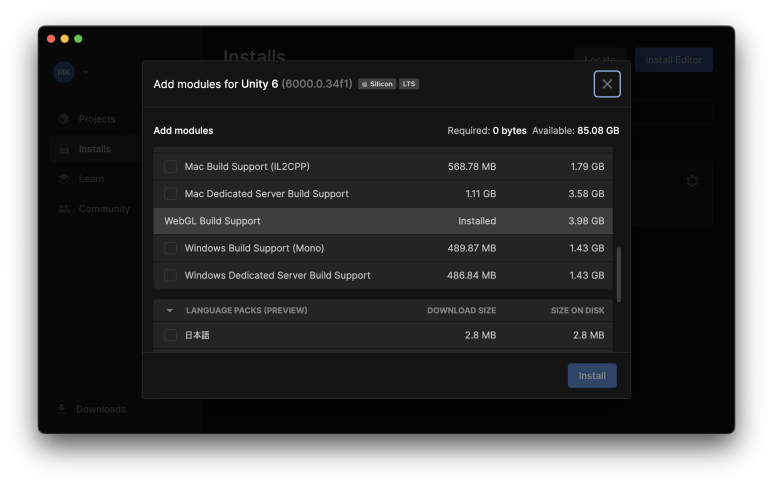Click the Silicon badge

point(377,84)
